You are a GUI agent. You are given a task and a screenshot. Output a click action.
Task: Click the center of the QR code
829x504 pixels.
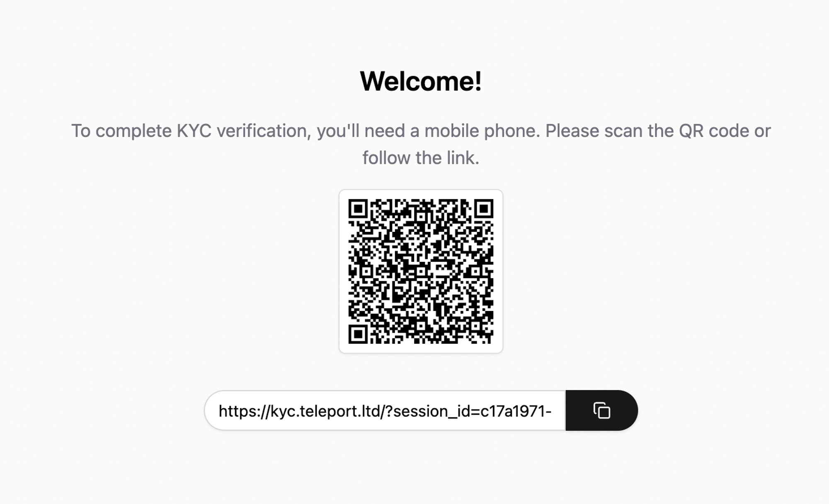coord(421,271)
